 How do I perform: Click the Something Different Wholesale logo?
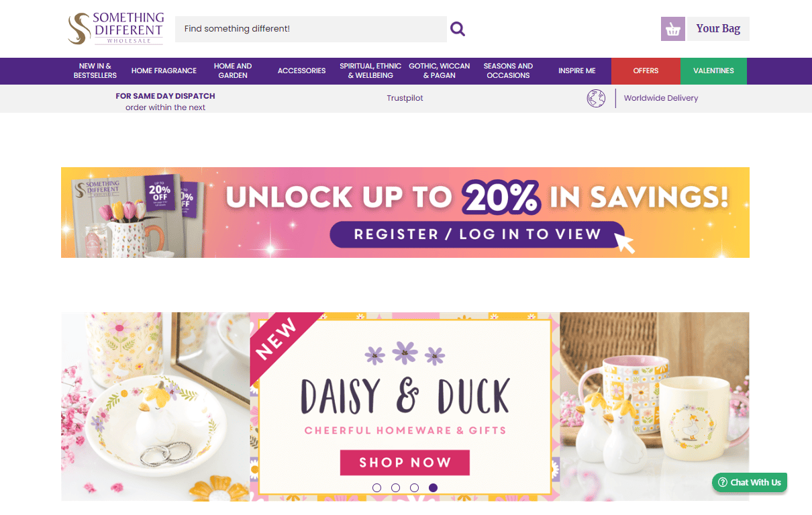[116, 29]
